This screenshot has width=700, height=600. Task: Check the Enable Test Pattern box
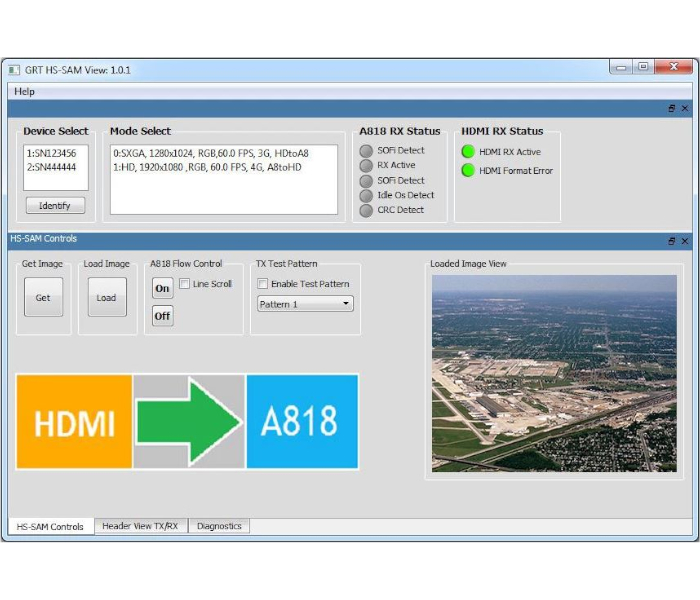click(264, 284)
